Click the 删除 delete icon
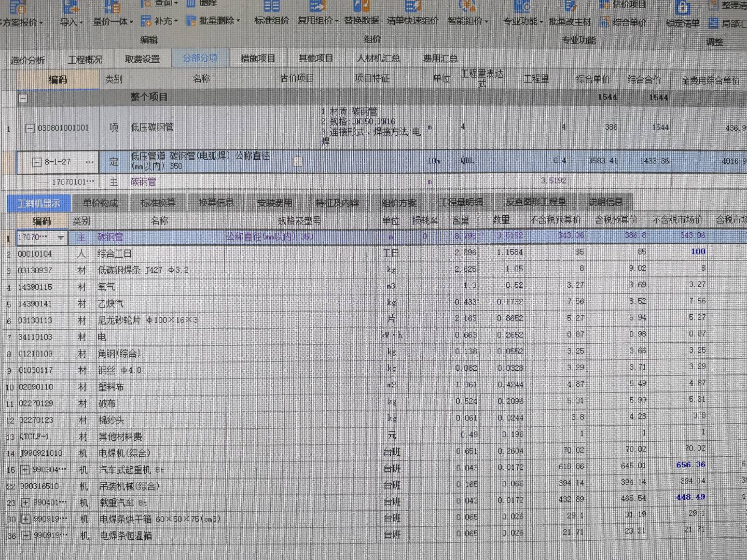 (191, 4)
